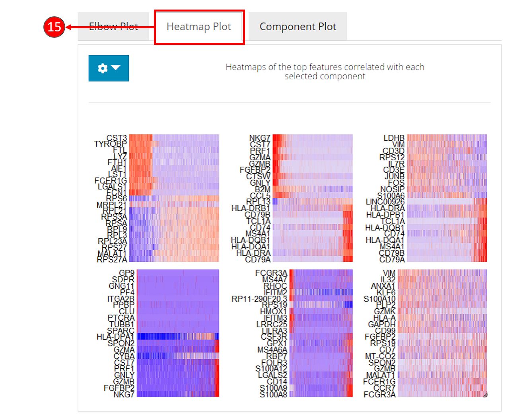Select the bottom-right heatmap ending with FCGR3A

(442, 333)
